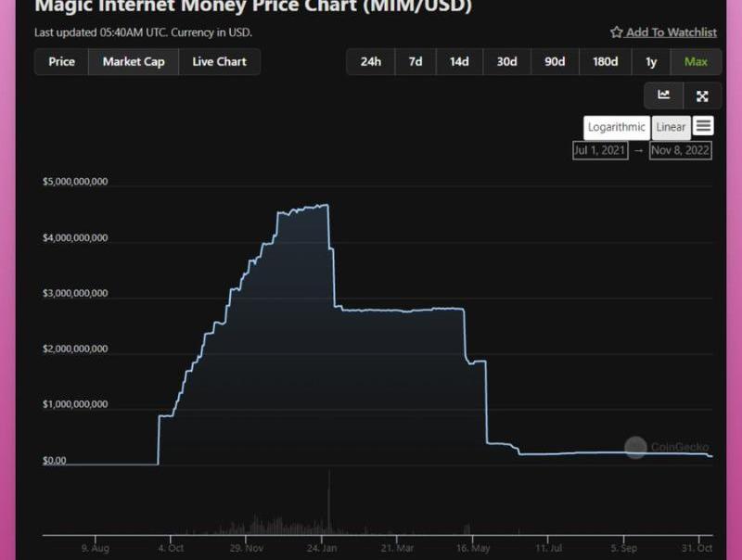This screenshot has width=742, height=560.
Task: Click the 4. Oct timeline label
Action: coord(171,548)
